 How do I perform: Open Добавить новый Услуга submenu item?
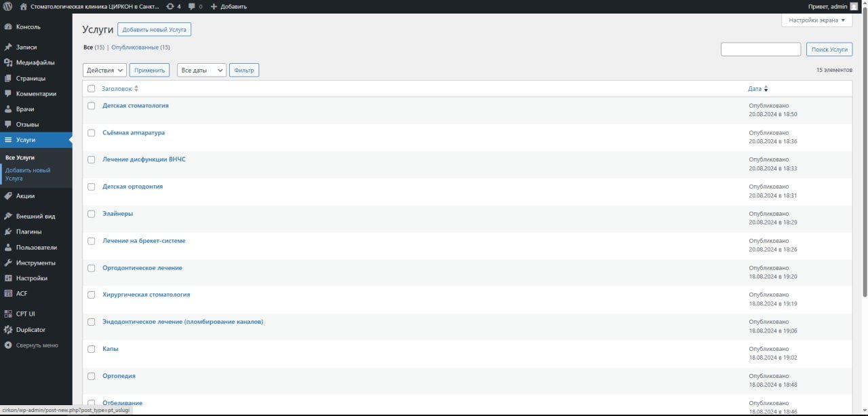(28, 174)
